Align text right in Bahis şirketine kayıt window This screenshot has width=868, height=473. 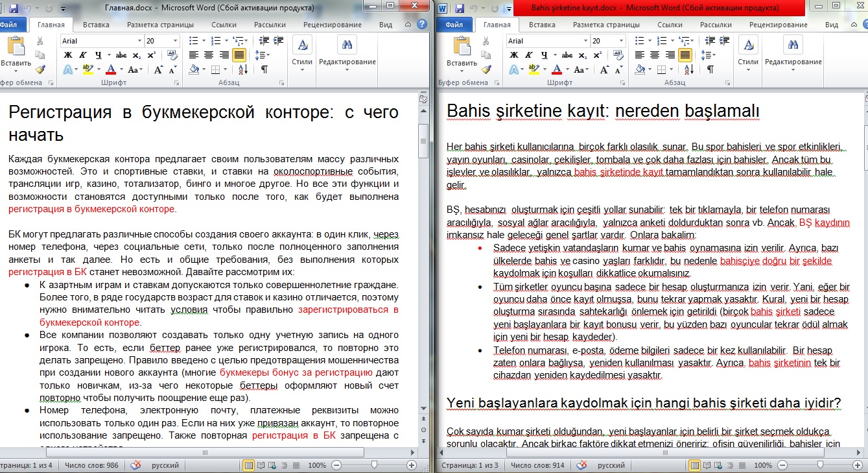[670, 55]
